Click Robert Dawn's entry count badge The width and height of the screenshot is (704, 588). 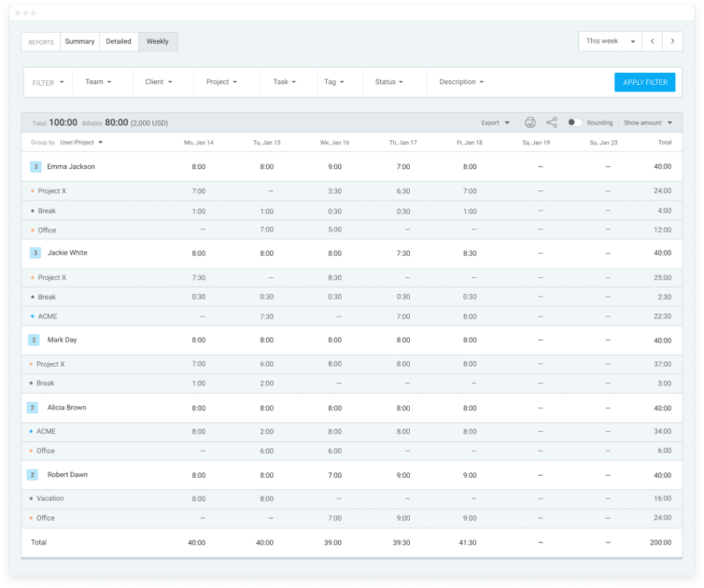(34, 475)
